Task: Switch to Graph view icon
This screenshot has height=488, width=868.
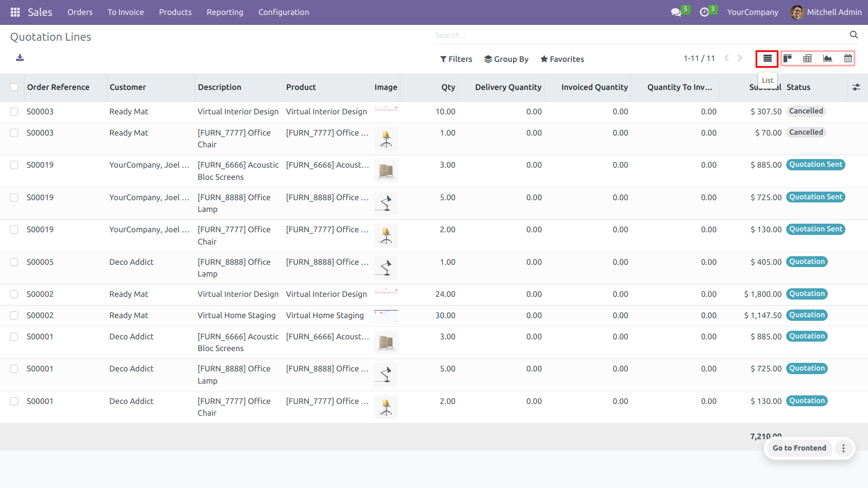Action: pyautogui.click(x=828, y=58)
